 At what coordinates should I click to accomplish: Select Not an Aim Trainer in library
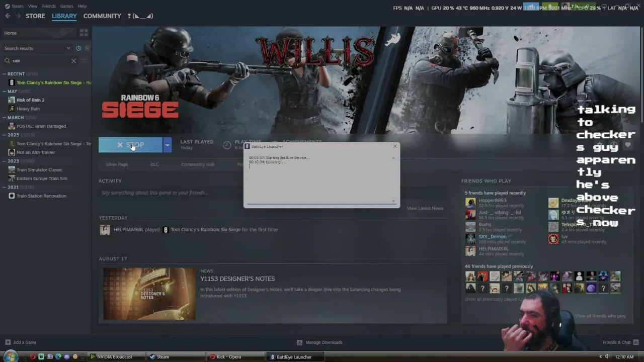click(x=36, y=152)
